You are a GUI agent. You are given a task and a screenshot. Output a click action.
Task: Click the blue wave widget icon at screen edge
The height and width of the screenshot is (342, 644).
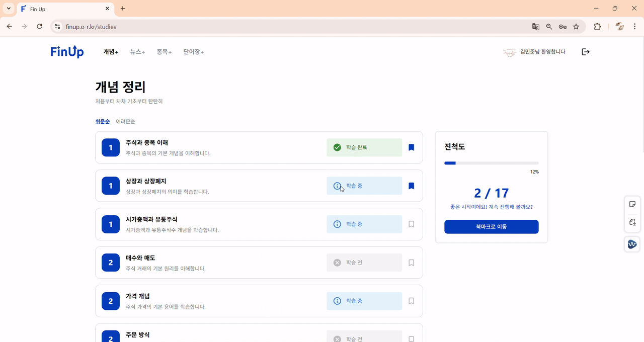632,244
